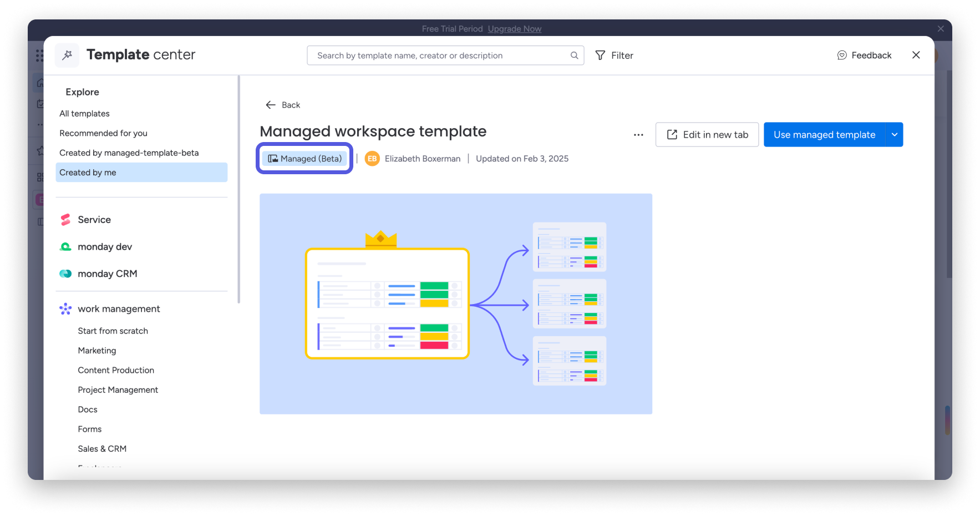Open the Filter options
Viewport: 980px width, 516px height.
615,55
